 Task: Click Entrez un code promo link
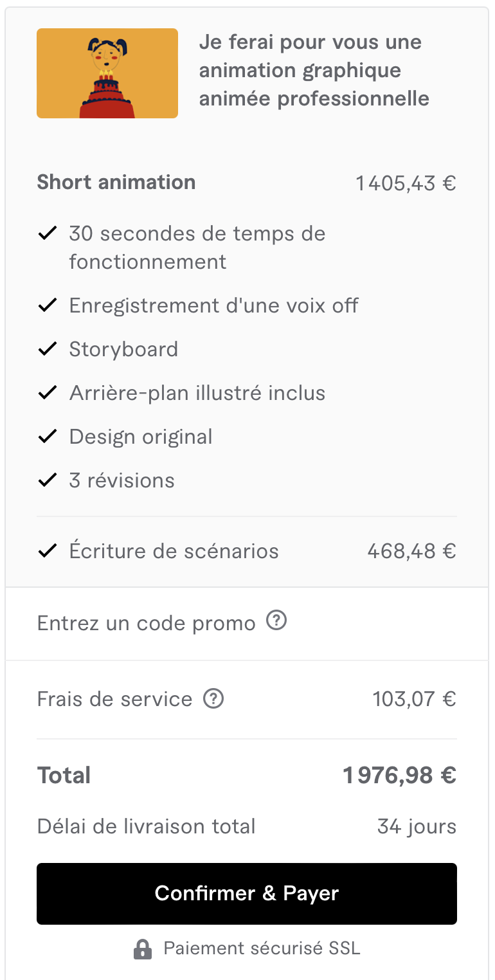146,623
